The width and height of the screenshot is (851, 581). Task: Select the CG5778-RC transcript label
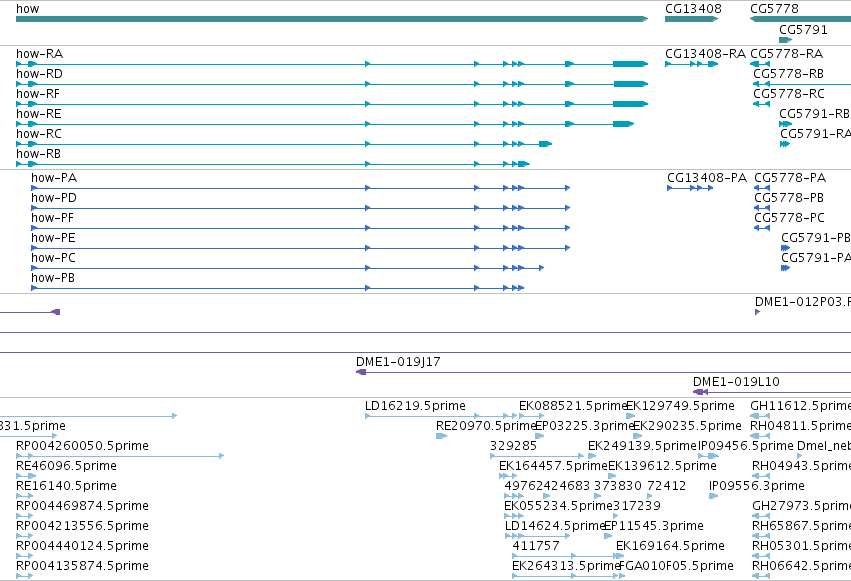pyautogui.click(x=789, y=94)
